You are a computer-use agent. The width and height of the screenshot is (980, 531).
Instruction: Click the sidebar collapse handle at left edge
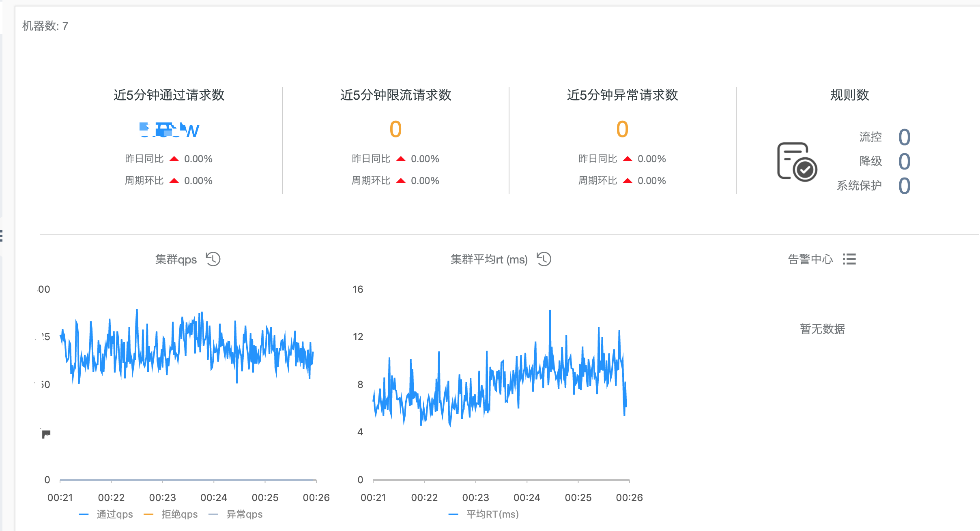pyautogui.click(x=2, y=236)
